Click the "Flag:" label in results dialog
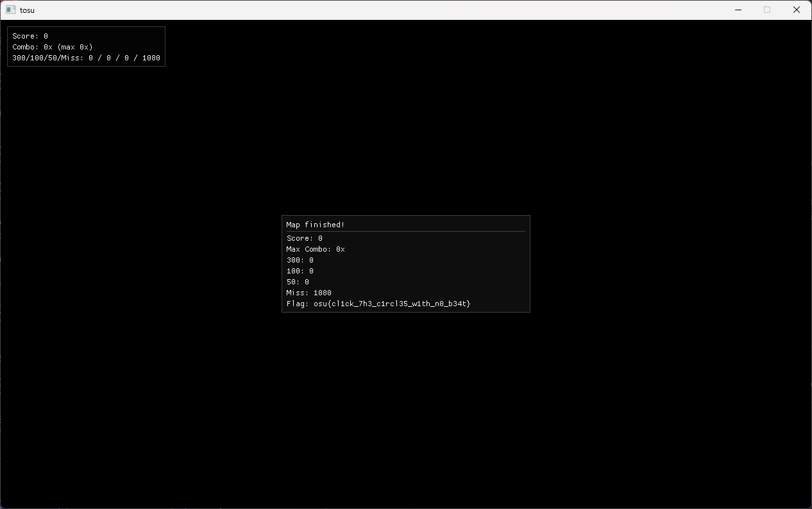This screenshot has height=509, width=812. pos(298,304)
